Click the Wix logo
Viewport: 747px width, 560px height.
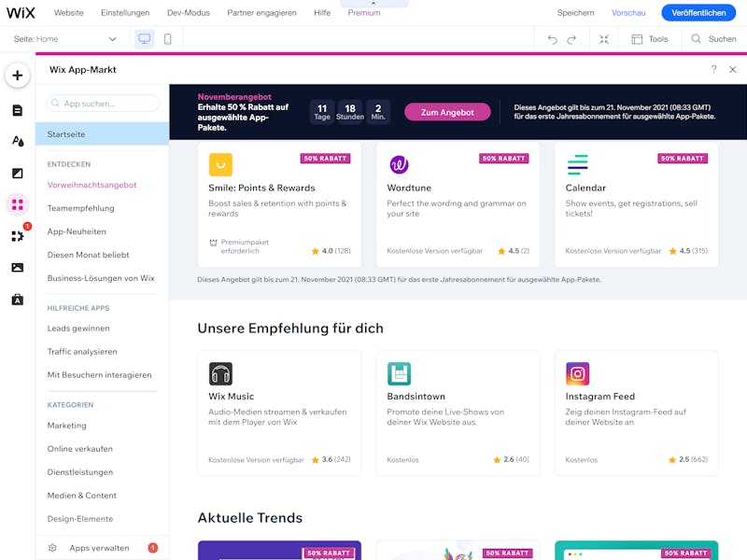click(x=21, y=13)
